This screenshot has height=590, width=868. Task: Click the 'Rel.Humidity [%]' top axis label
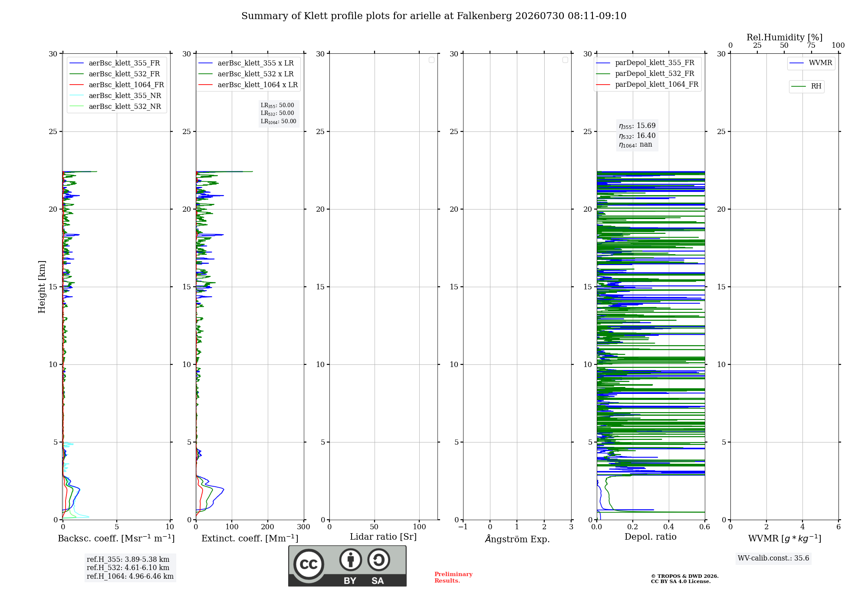784,37
